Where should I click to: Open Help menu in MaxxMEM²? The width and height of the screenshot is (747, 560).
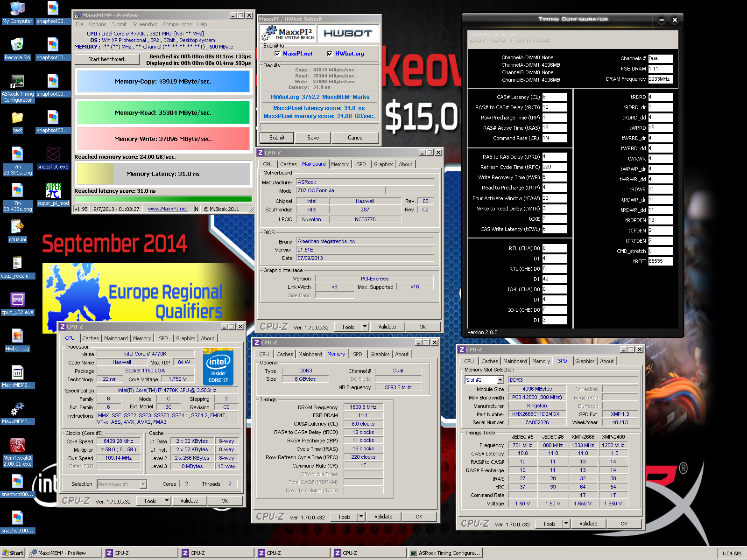202,24
